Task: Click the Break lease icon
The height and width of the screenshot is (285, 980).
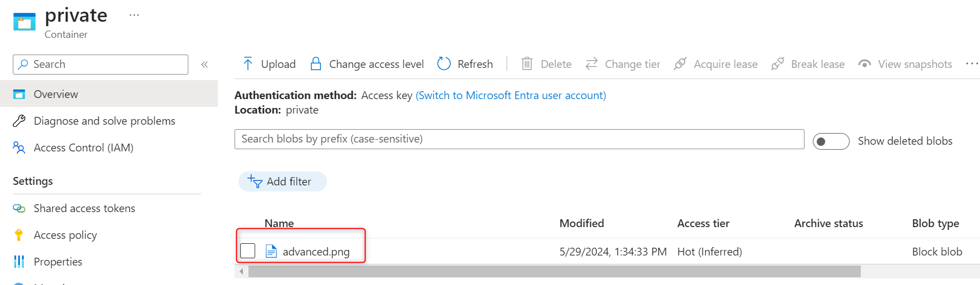Action: pos(778,64)
